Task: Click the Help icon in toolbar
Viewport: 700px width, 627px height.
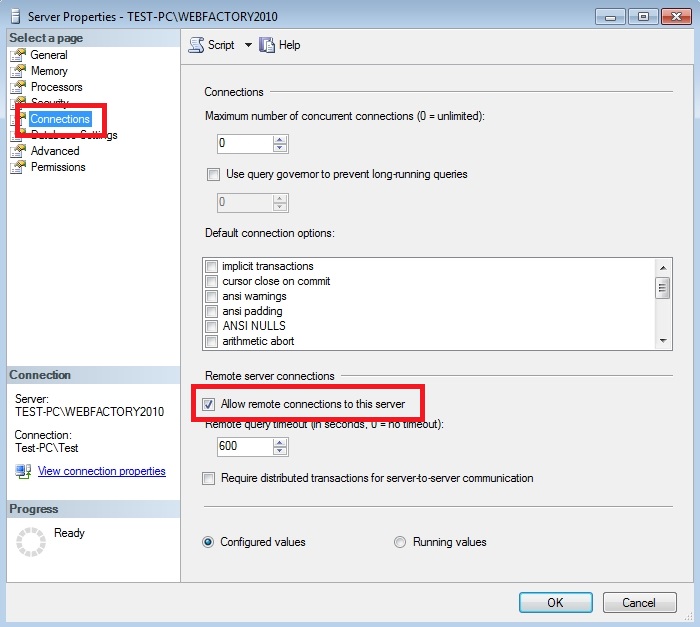Action: tap(267, 45)
